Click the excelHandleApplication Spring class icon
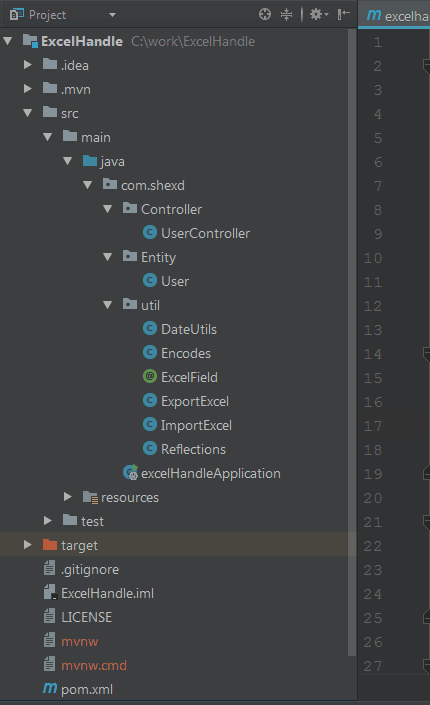Image resolution: width=430 pixels, height=705 pixels. point(130,472)
